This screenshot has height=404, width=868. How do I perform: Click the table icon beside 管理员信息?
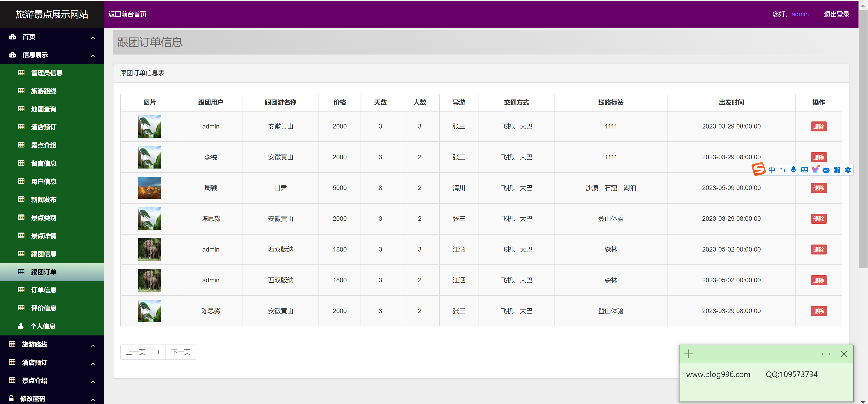[21, 73]
